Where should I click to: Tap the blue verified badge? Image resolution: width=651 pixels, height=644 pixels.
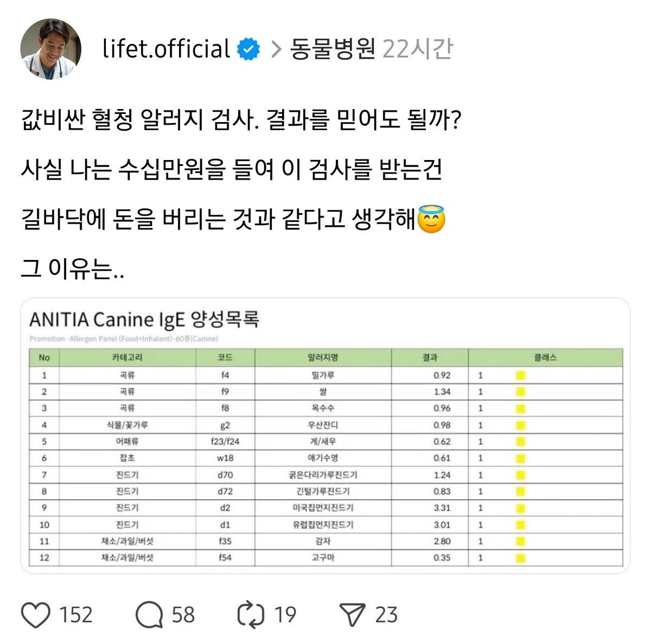click(248, 49)
